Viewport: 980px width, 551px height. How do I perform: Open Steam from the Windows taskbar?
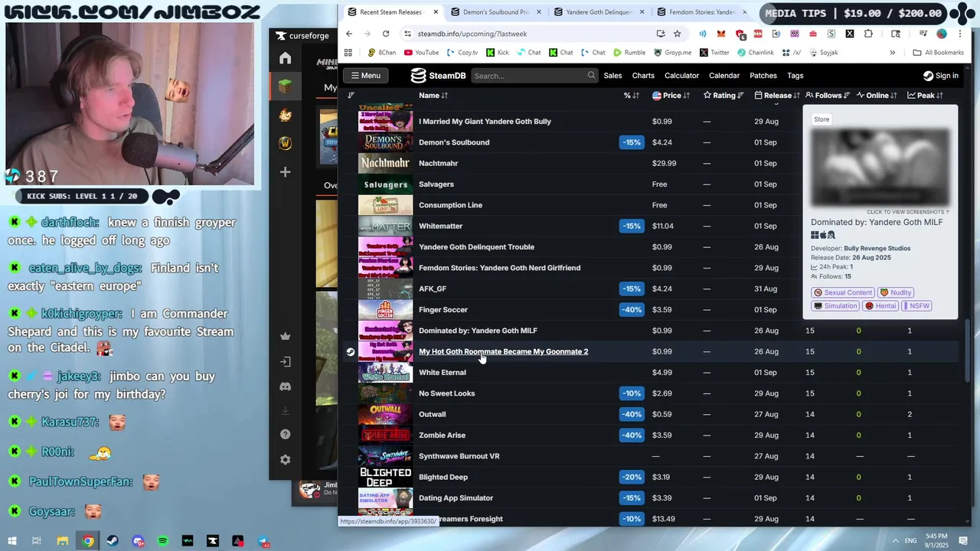coord(113,541)
